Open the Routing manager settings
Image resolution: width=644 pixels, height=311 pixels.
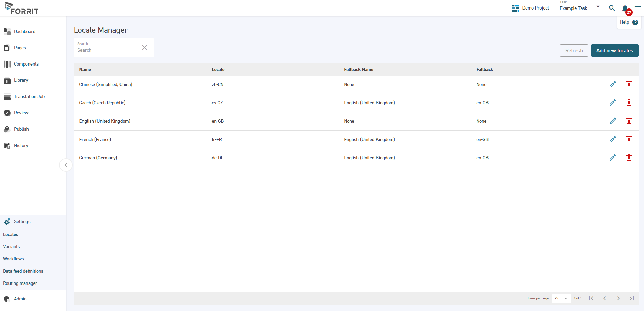click(x=20, y=283)
